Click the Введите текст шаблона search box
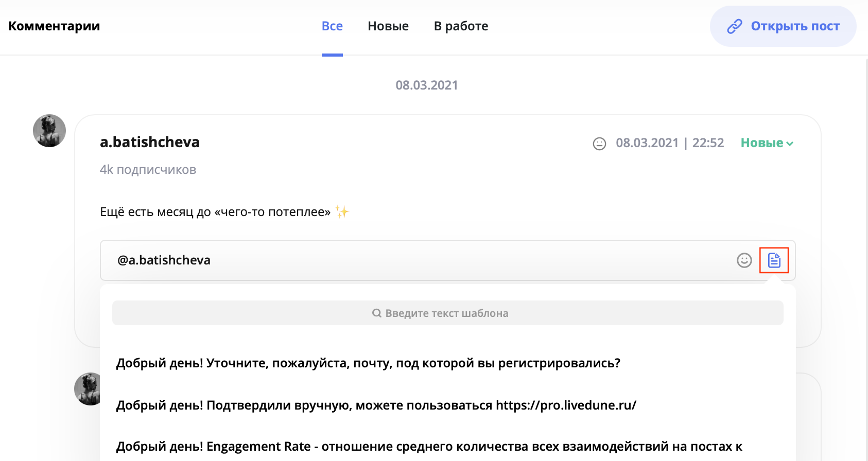Image resolution: width=868 pixels, height=461 pixels. (x=447, y=313)
